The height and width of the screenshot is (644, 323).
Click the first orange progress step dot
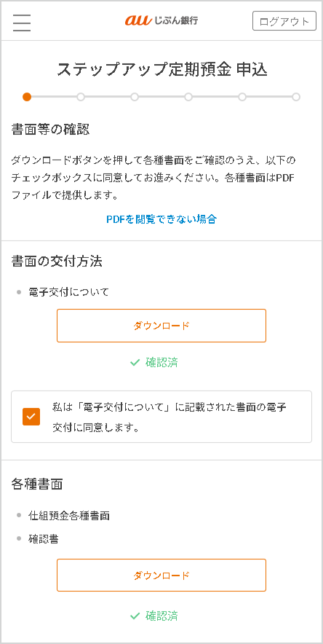click(x=27, y=97)
